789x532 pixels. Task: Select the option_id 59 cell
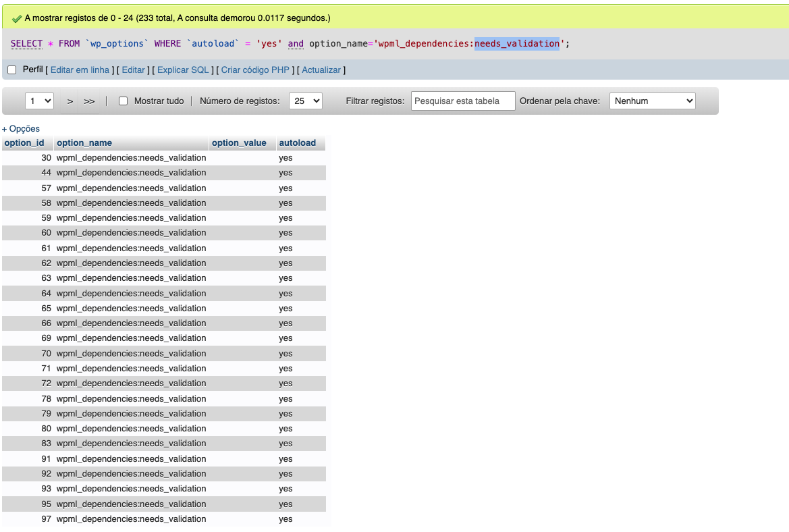pos(28,218)
